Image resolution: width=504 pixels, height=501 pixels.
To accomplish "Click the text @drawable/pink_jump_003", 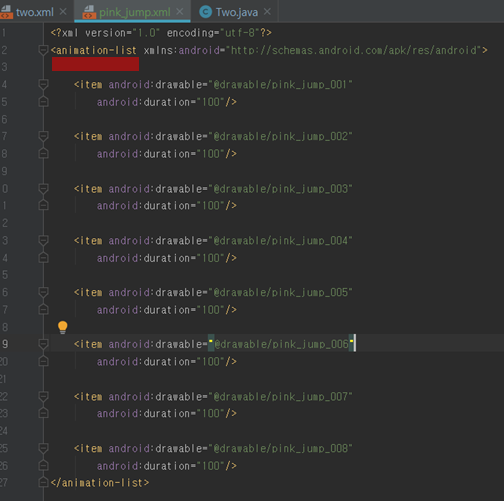I will [x=280, y=189].
